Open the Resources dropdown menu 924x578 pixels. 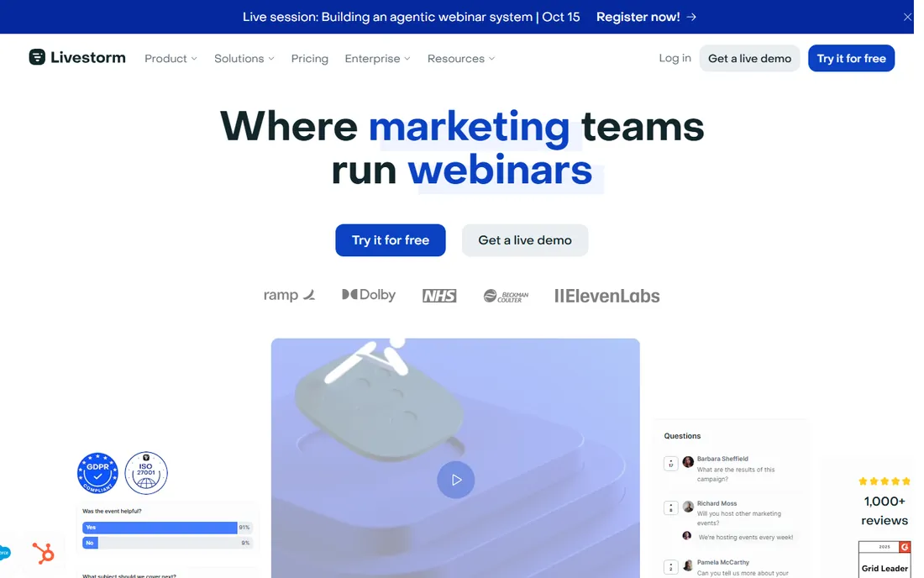pyautogui.click(x=461, y=58)
